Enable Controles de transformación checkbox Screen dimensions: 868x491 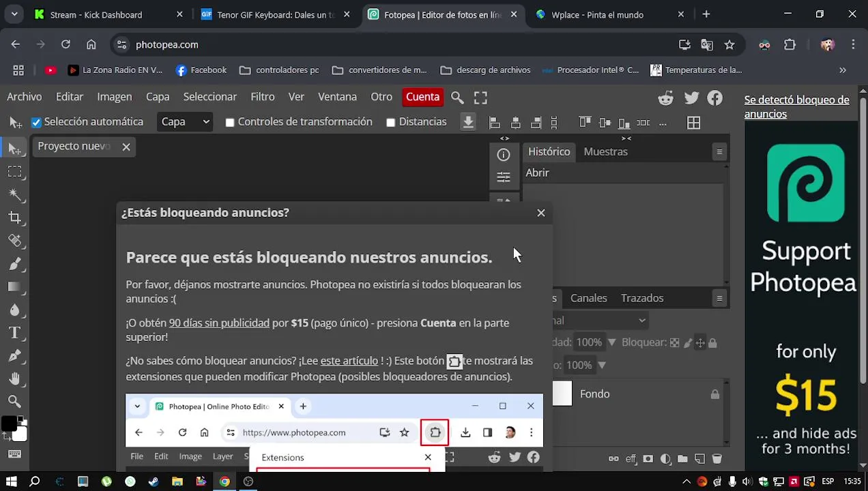230,123
